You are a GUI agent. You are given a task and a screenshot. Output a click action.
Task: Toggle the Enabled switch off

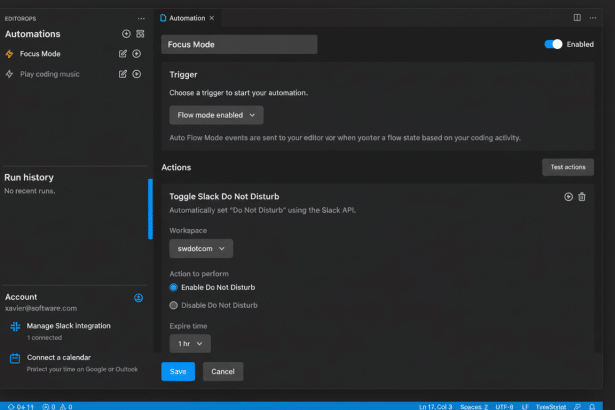coord(553,44)
